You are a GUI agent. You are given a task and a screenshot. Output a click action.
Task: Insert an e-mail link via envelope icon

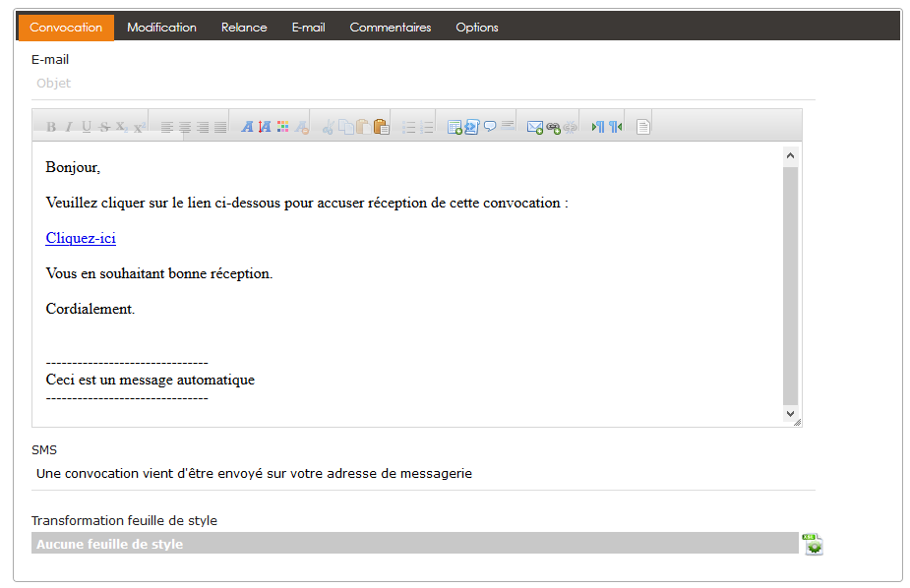pos(534,127)
